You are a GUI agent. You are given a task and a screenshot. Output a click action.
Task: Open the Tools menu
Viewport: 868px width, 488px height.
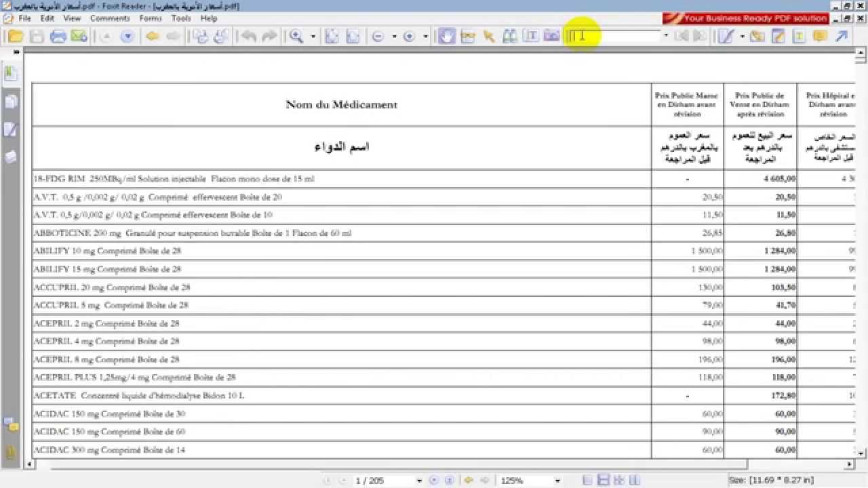coord(181,18)
